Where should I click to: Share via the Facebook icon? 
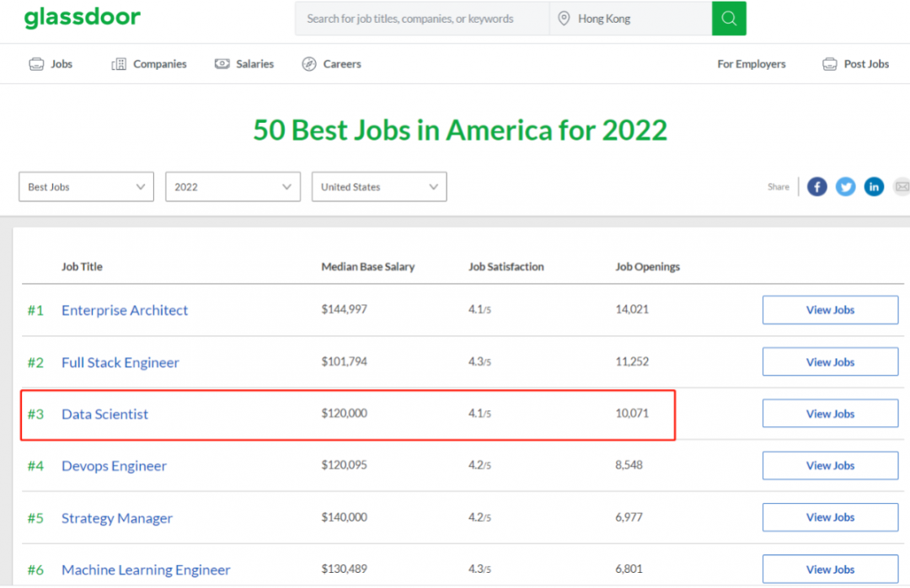coord(817,187)
